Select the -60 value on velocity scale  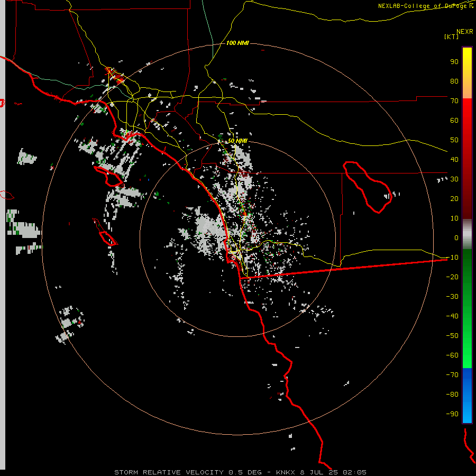(x=452, y=355)
